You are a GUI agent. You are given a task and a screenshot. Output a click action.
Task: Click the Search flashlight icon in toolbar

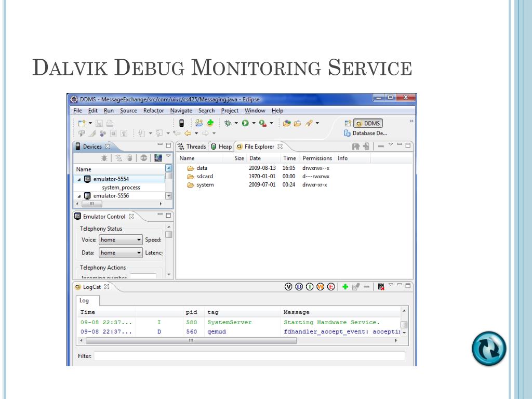pos(309,123)
